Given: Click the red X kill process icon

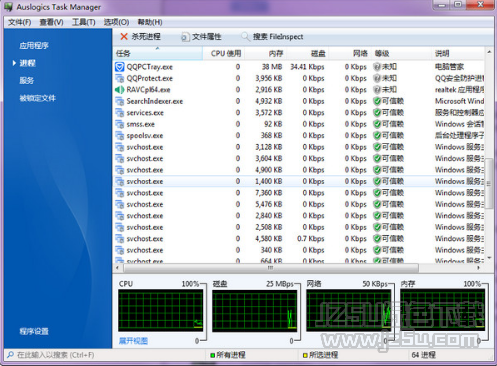Looking at the screenshot, I should [x=124, y=36].
